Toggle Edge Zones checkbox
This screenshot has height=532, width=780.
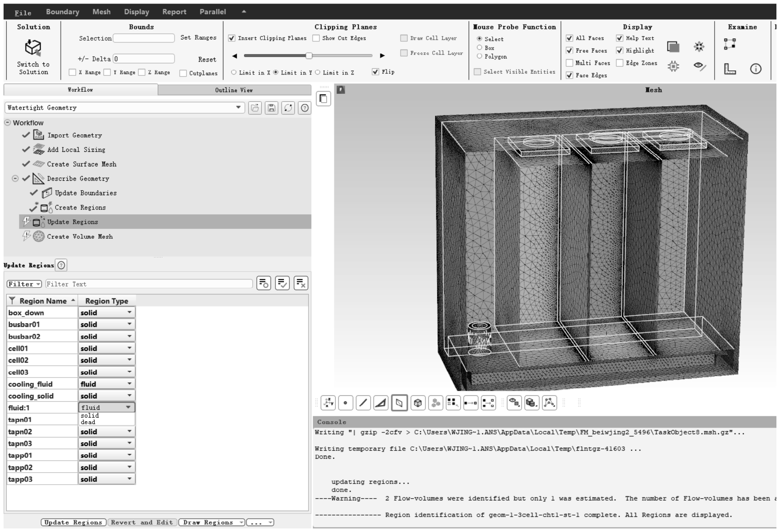620,63
